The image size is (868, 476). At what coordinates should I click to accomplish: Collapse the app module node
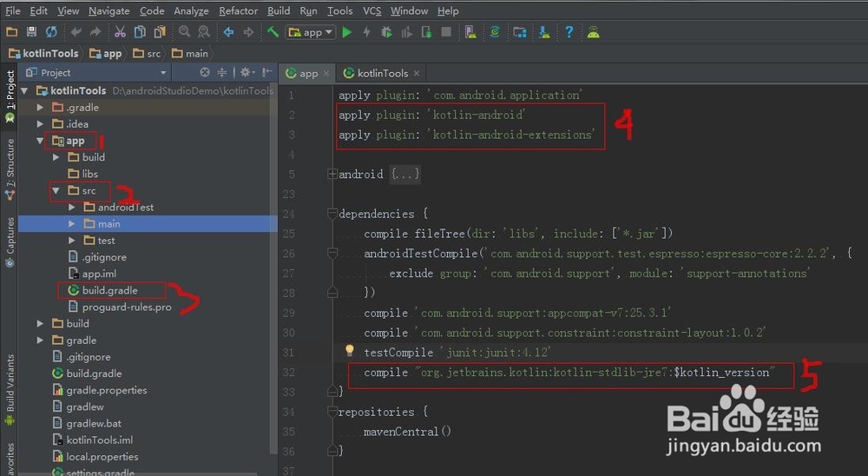(x=40, y=141)
